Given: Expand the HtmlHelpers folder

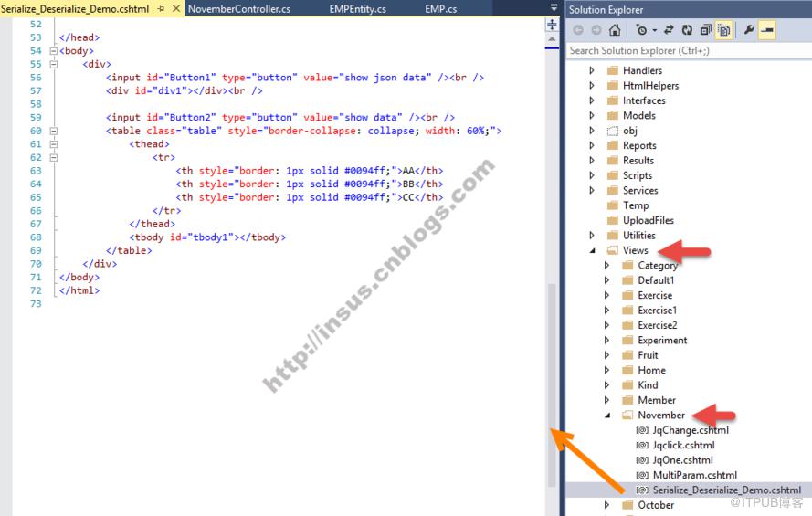Looking at the screenshot, I should pyautogui.click(x=592, y=86).
